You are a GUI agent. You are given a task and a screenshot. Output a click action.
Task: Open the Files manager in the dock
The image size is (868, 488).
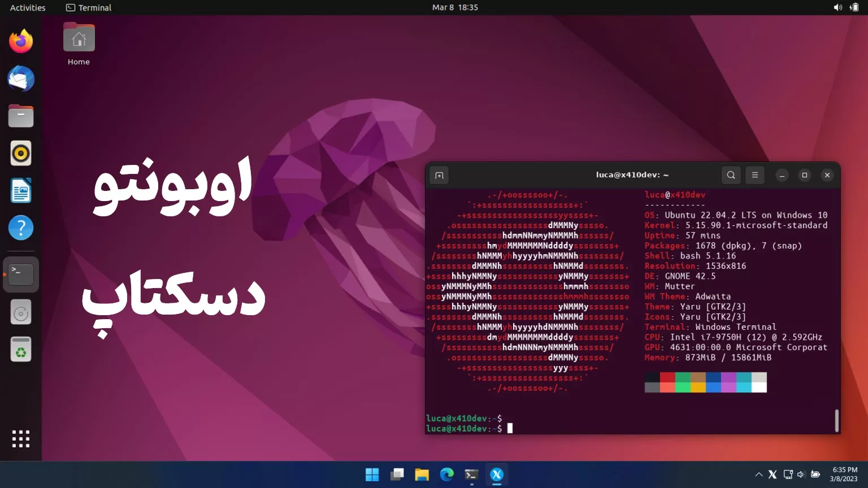tap(21, 116)
